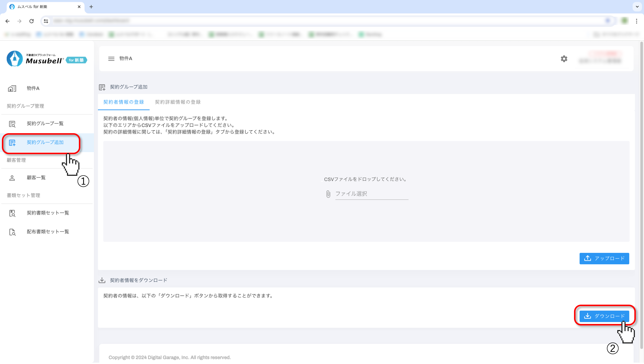The height and width of the screenshot is (364, 644).
Task: Select the 契約者情報の登録 tab
Action: [x=124, y=102]
